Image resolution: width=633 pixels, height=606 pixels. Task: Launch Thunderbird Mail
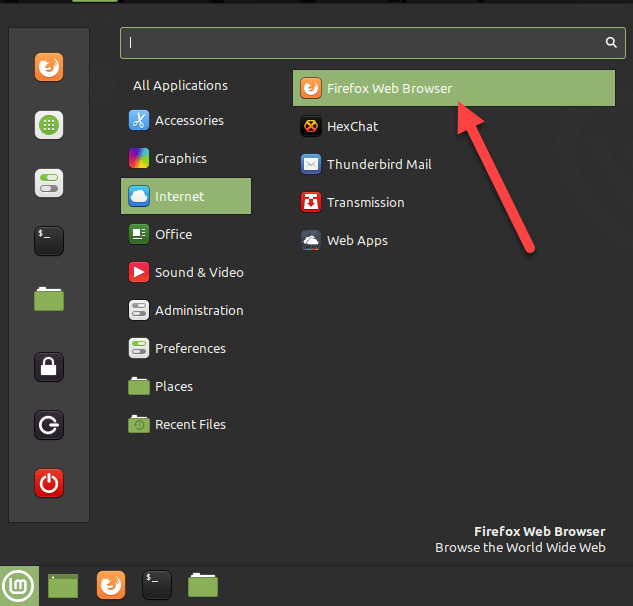[x=454, y=164]
